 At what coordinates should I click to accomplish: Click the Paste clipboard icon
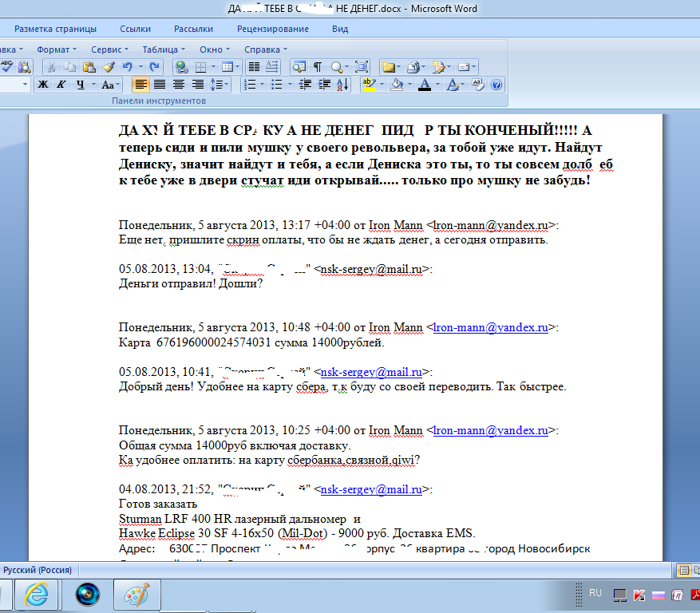click(89, 67)
